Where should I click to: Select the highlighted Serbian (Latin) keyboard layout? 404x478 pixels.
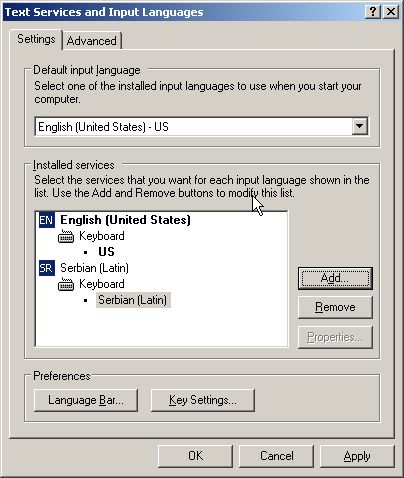click(x=133, y=300)
